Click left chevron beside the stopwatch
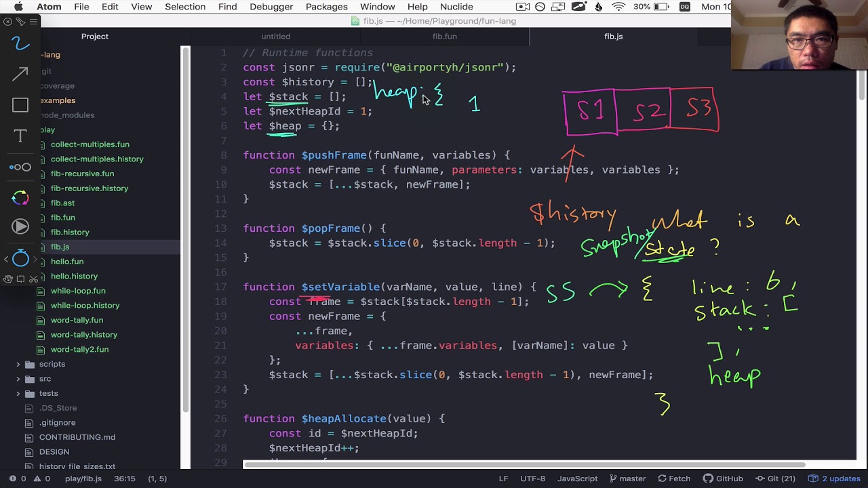 coord(6,258)
